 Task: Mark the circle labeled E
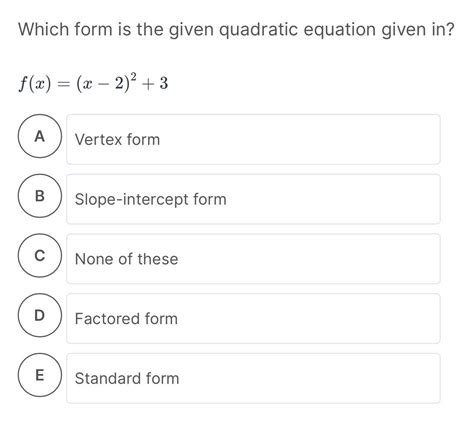pyautogui.click(x=40, y=375)
